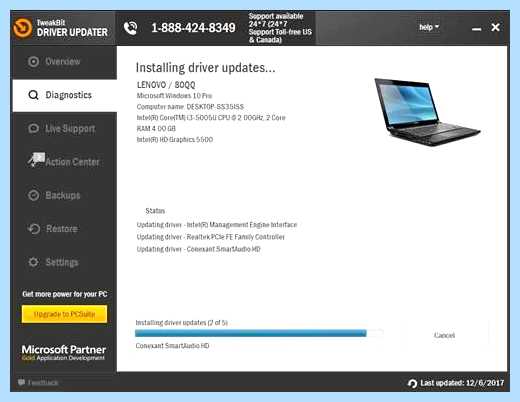This screenshot has height=402, width=520.
Task: Cancel the driver installation
Action: [x=444, y=335]
